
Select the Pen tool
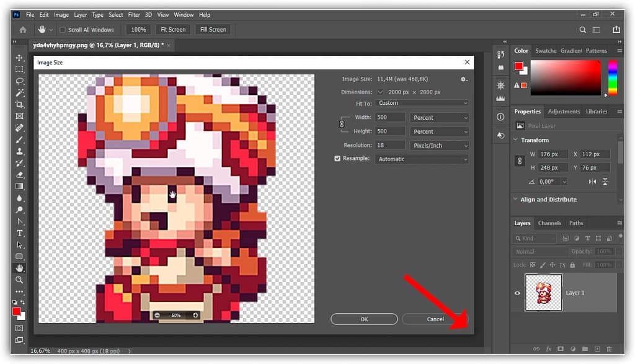pos(19,221)
